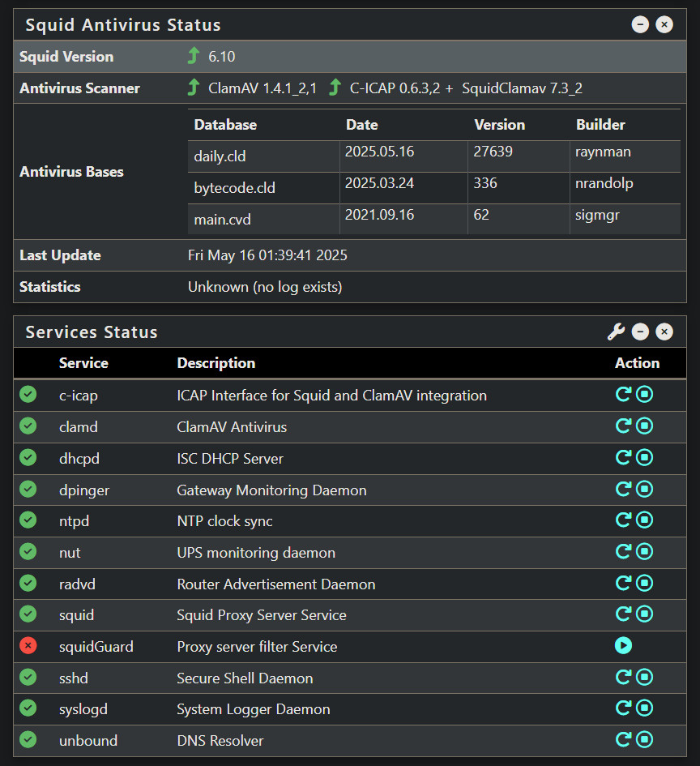
Task: Stop the clamd service
Action: (x=644, y=426)
